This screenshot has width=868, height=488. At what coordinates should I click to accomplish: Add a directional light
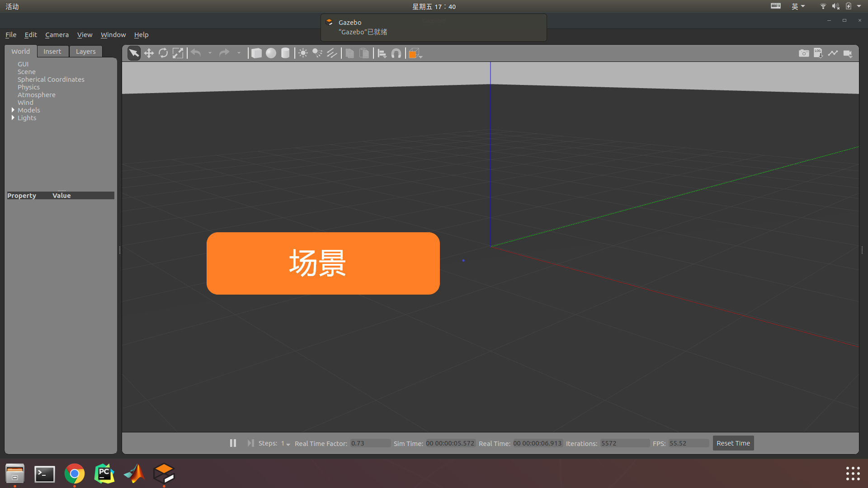pos(332,53)
